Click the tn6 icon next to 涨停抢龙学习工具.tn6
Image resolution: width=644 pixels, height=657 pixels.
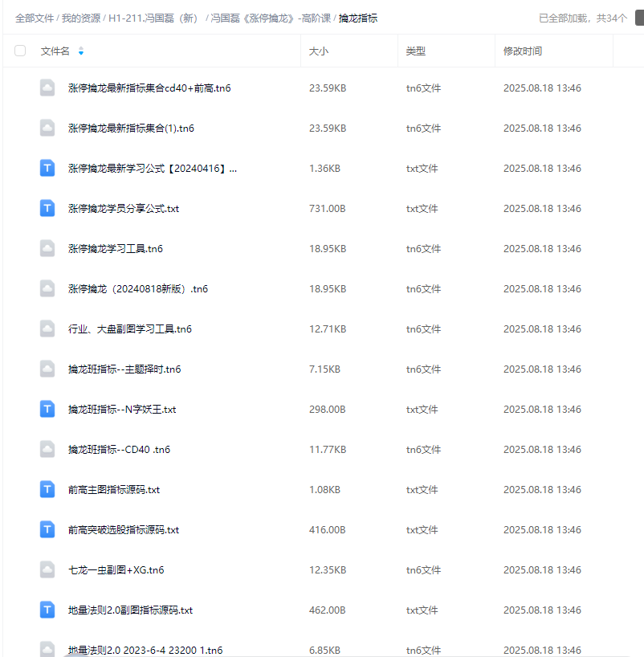(47, 248)
